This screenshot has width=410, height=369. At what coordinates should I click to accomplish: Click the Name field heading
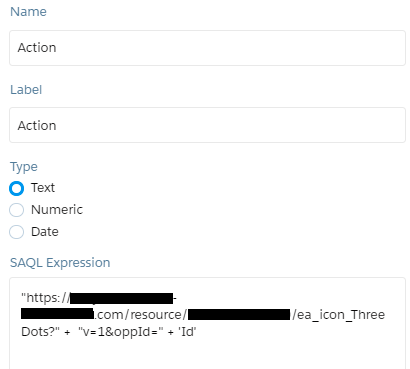click(x=28, y=12)
